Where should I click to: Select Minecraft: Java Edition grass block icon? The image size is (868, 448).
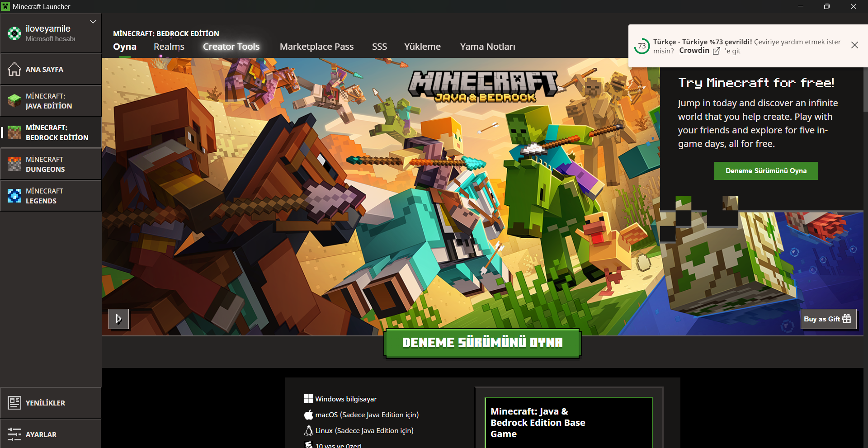(x=14, y=101)
